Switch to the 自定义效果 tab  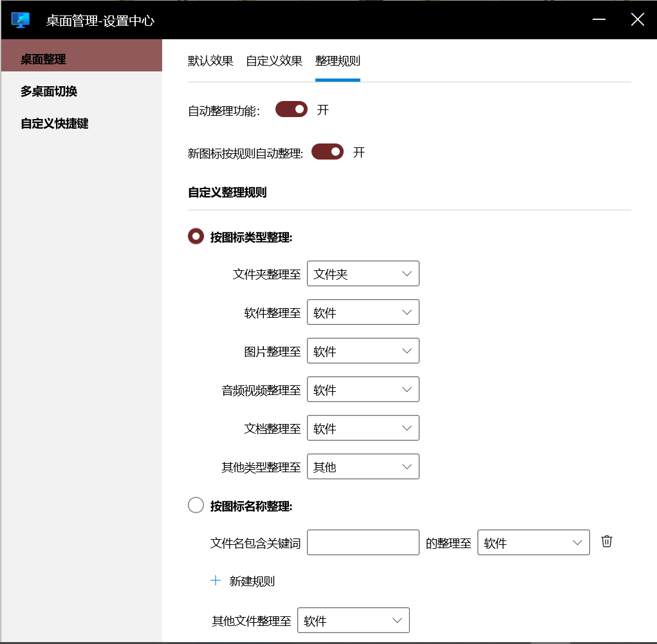coord(274,60)
